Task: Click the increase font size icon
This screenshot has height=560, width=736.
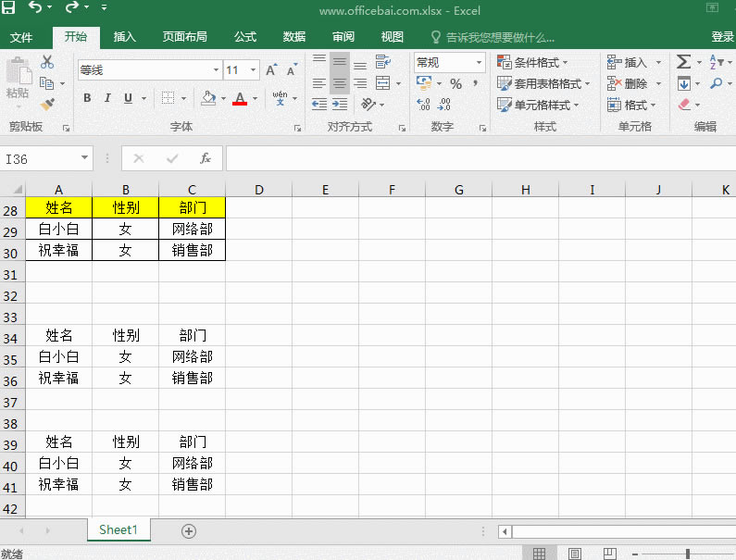Action: click(271, 70)
